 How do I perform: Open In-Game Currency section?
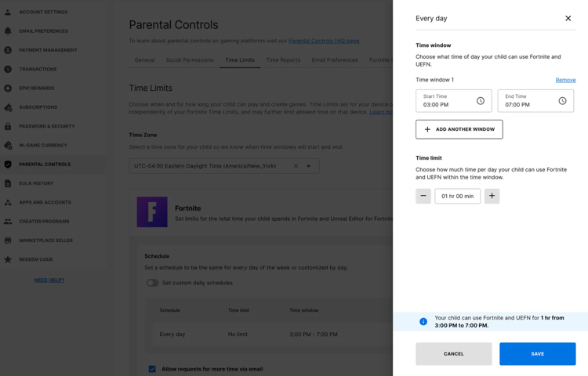click(x=43, y=145)
